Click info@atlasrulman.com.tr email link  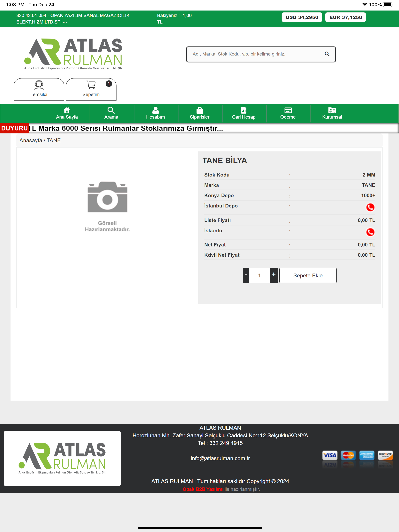220,458
